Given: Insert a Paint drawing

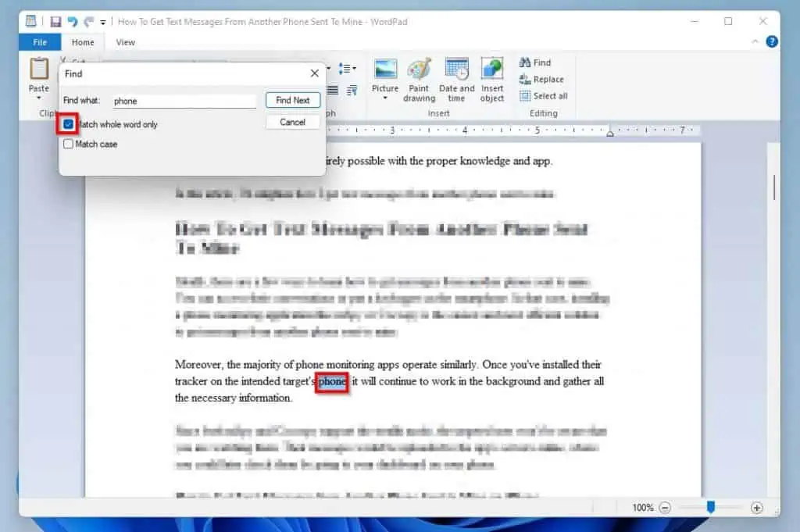Looking at the screenshot, I should (x=420, y=80).
